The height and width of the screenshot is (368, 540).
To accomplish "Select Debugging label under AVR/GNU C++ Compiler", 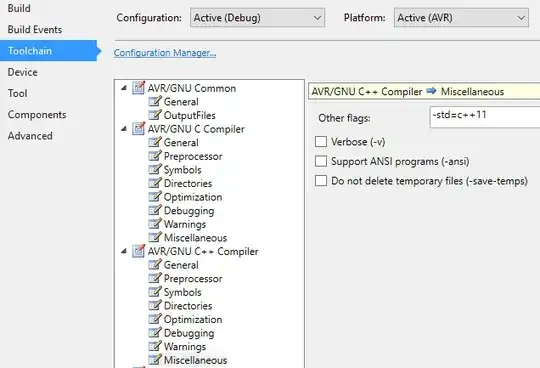I will pyautogui.click(x=189, y=333).
